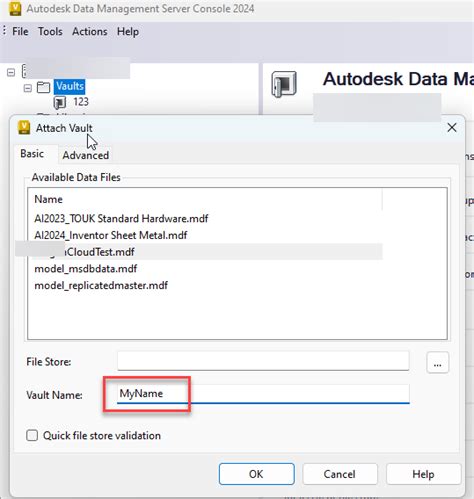Open the File menu
This screenshot has height=499, width=474.
[20, 31]
